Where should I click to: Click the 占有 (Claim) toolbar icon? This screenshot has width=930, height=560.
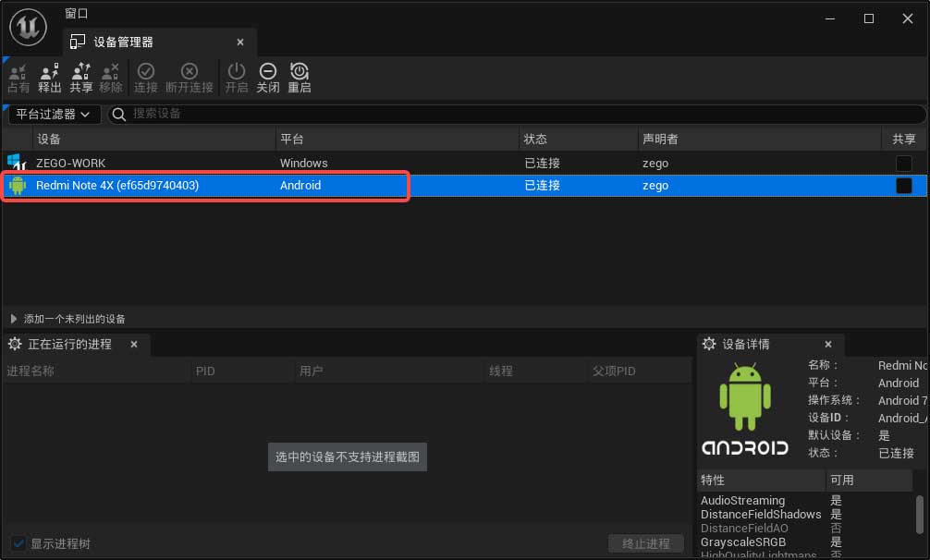point(18,78)
